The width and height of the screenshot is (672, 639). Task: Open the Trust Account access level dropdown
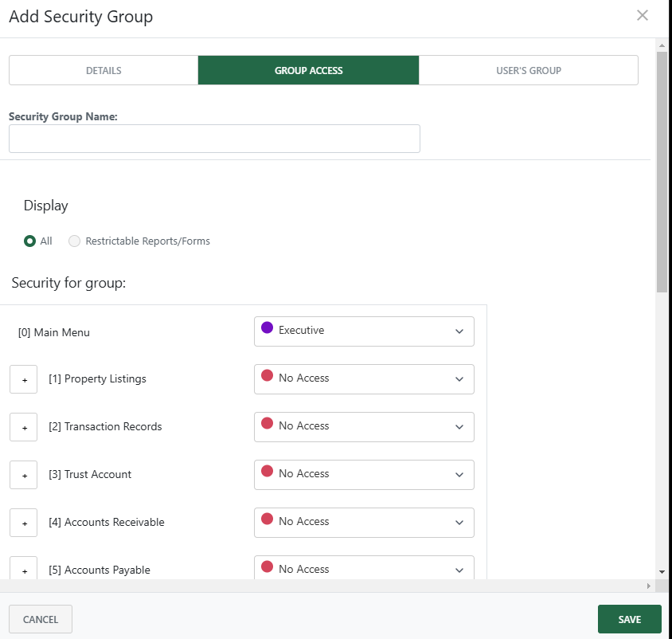click(363, 475)
